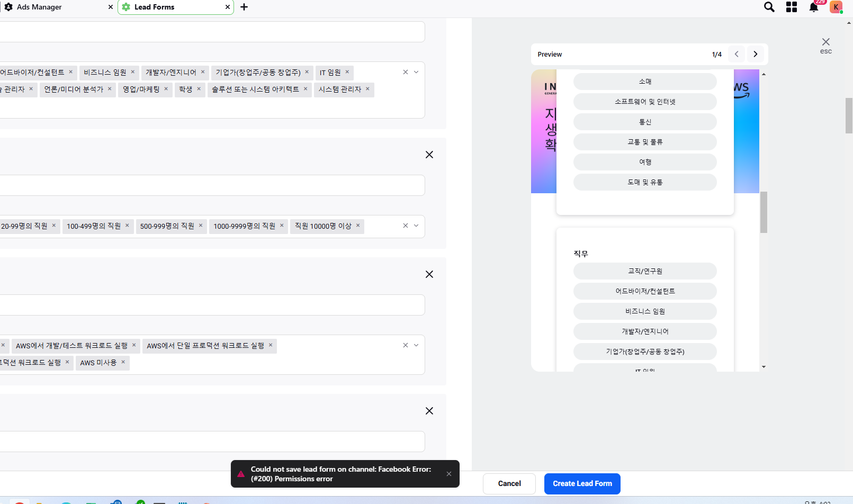Expand the job role dropdown
853x504 pixels.
point(416,72)
